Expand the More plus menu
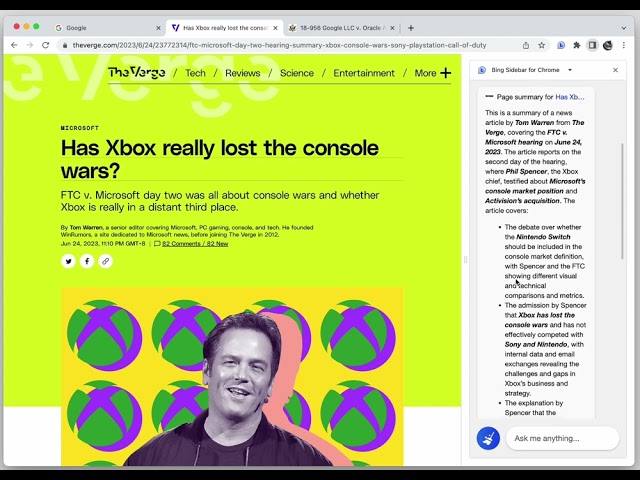640x480 pixels. (433, 73)
